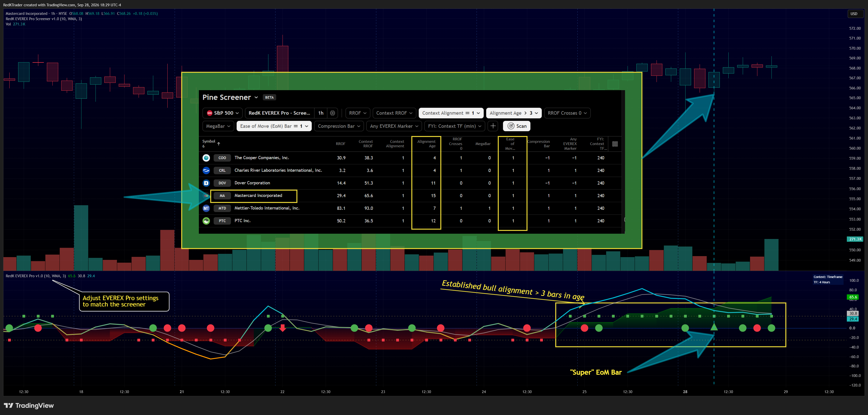
Task: Expand the RROF filter dropdown
Action: tap(358, 113)
